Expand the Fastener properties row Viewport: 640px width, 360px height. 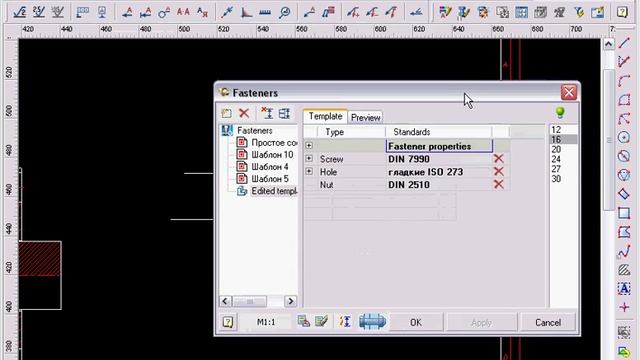309,145
